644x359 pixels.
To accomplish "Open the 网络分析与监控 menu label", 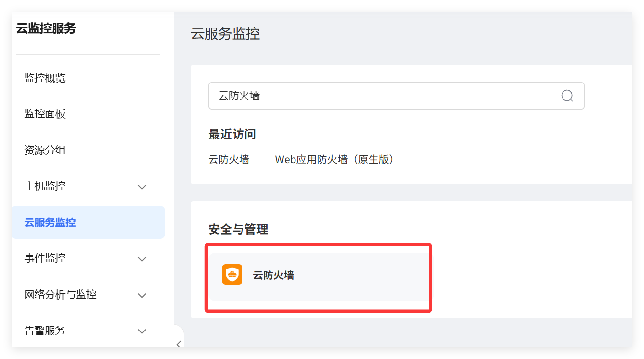I will pos(60,295).
